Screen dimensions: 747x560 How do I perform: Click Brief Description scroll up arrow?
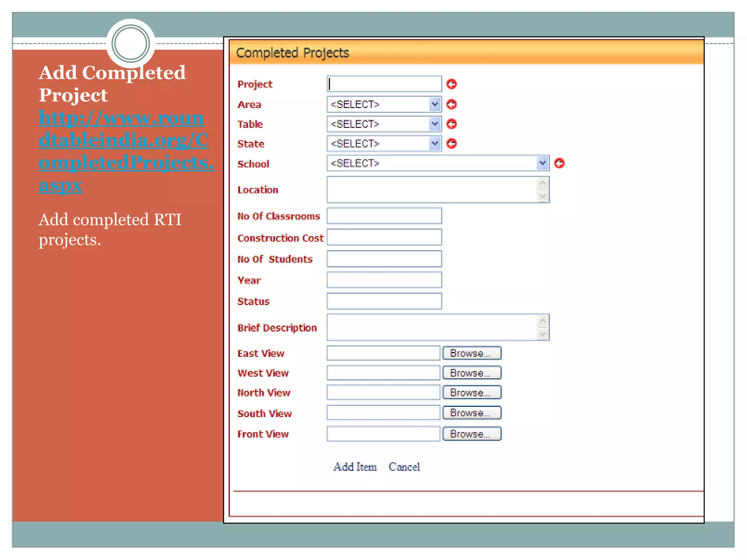[543, 321]
